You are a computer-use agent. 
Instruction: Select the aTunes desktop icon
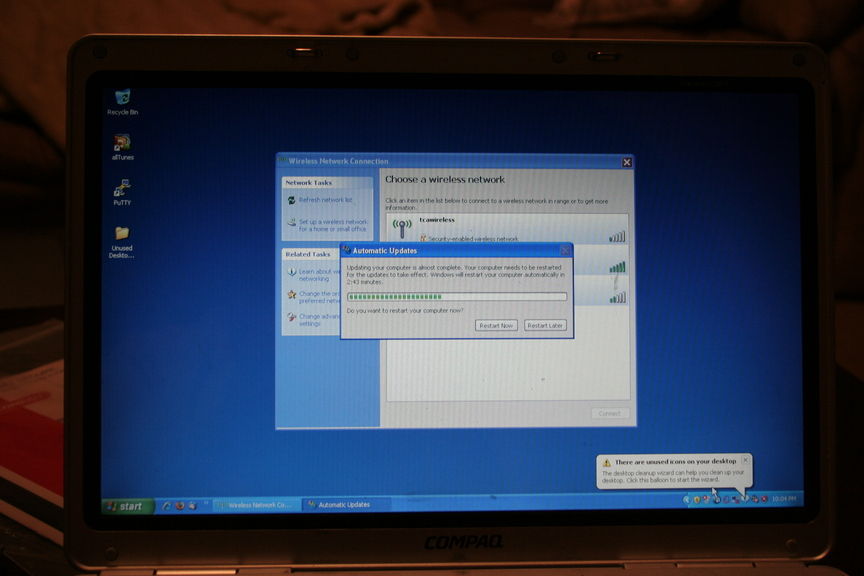coord(122,148)
